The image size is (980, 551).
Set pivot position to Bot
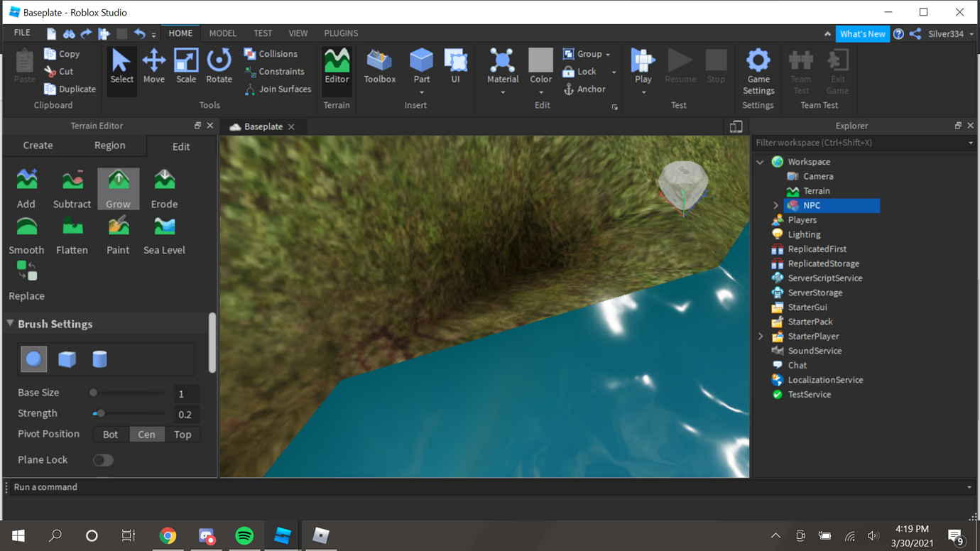click(111, 435)
